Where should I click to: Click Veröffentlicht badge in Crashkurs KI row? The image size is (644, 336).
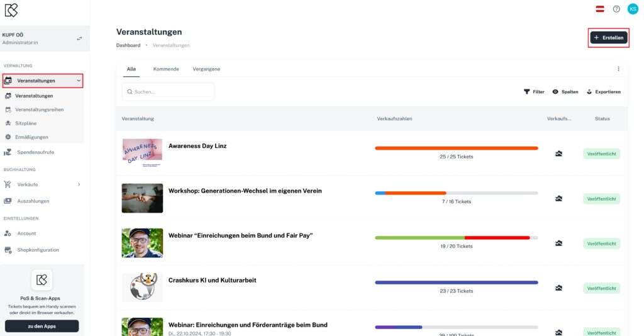click(601, 288)
